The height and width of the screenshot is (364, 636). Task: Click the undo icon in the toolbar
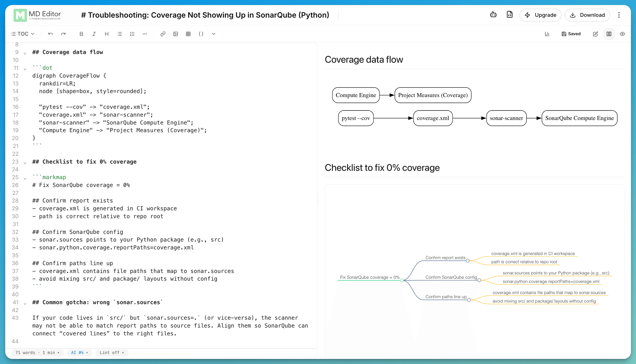tap(50, 34)
